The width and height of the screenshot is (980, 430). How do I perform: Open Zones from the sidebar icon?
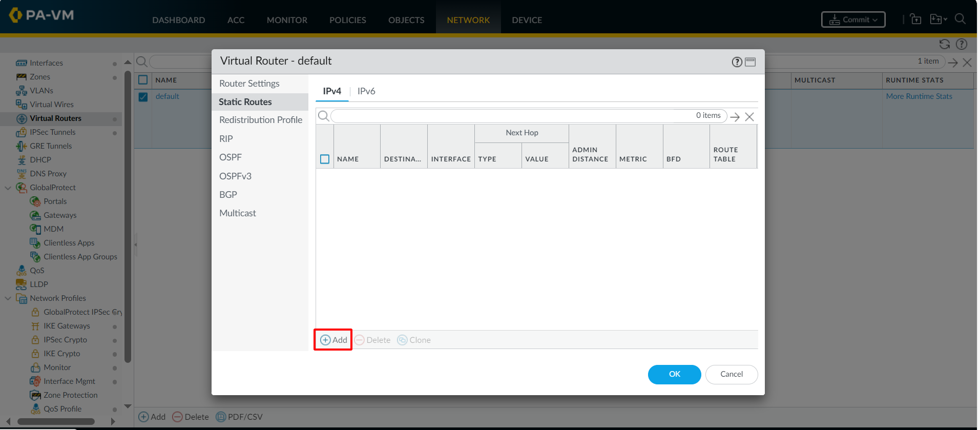pyautogui.click(x=21, y=77)
